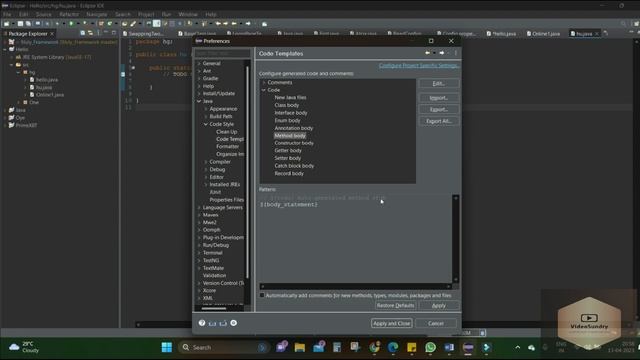Image resolution: width=640 pixels, height=360 pixels.
Task: Click the Collapse All icon in Package Explorer
Action: 83,33
